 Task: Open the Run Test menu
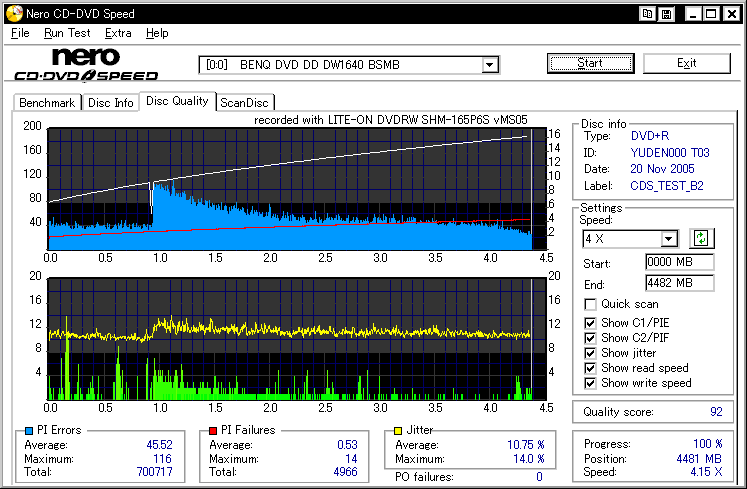pyautogui.click(x=67, y=33)
